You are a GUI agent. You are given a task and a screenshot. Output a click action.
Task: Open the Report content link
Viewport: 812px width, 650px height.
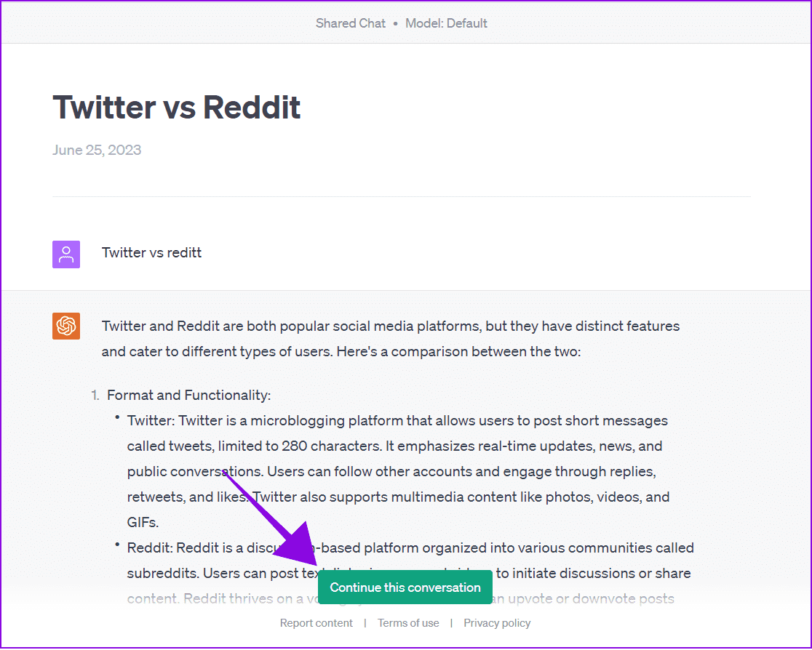tap(316, 623)
